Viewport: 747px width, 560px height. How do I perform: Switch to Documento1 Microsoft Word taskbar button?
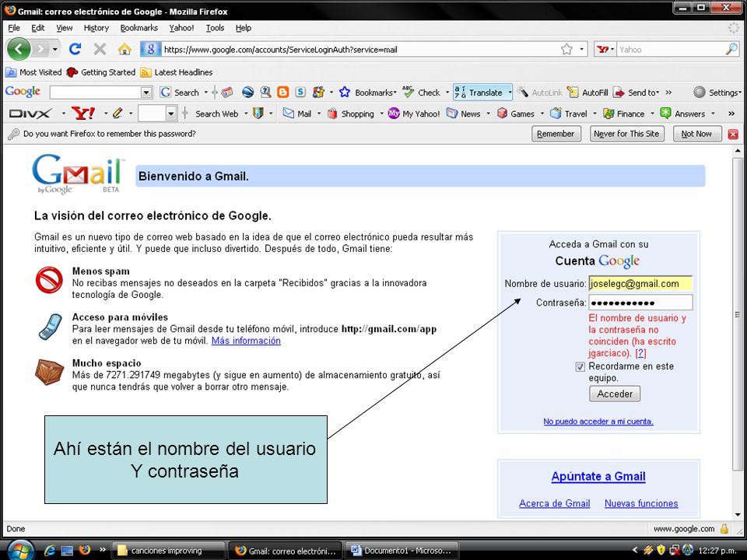pos(402,551)
